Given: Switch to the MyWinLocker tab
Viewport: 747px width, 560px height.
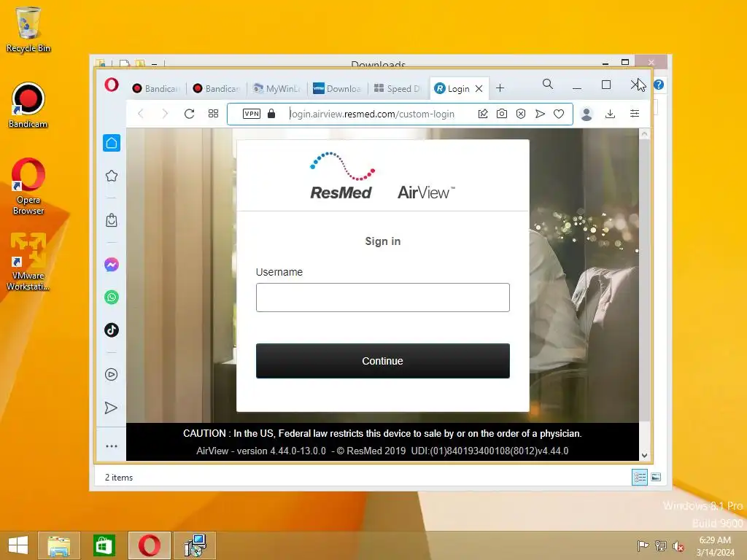Looking at the screenshot, I should tap(278, 88).
